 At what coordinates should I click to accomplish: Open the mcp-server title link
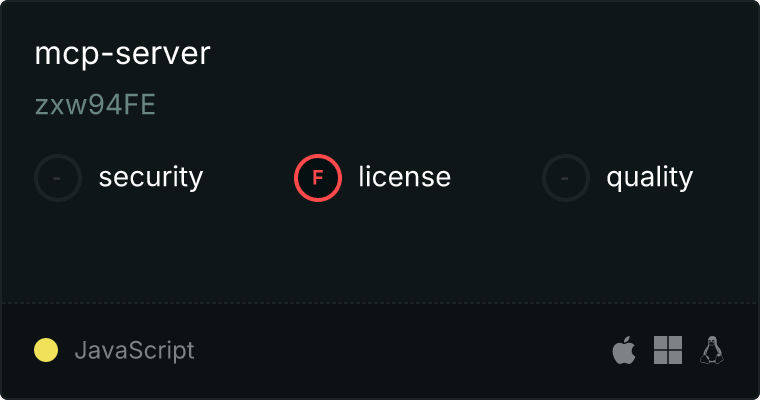[x=123, y=53]
